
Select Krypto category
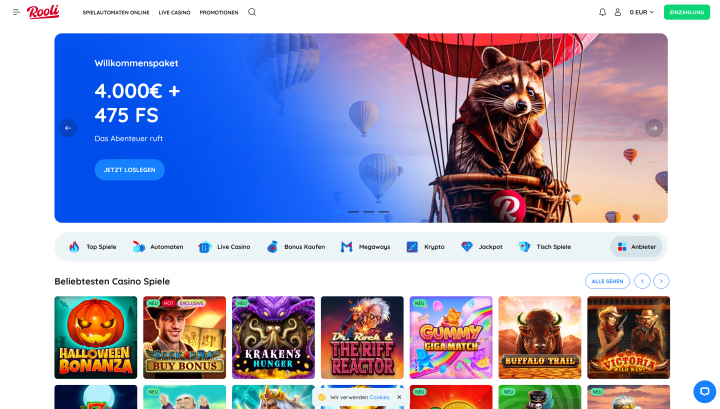pos(426,247)
